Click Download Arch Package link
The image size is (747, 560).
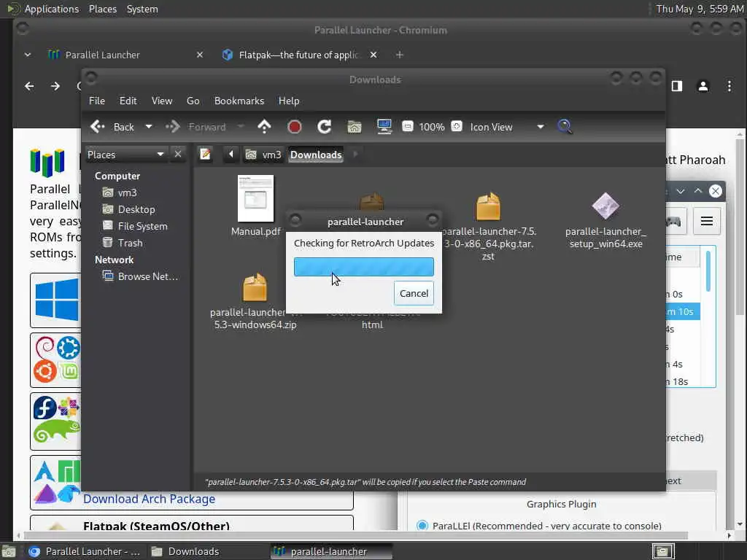click(149, 499)
